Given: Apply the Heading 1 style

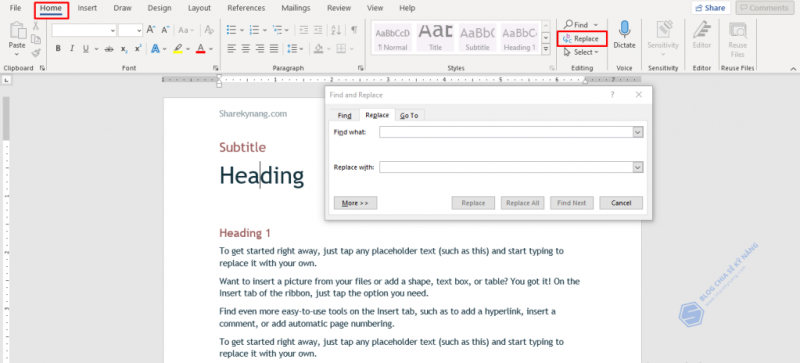Looking at the screenshot, I should pyautogui.click(x=519, y=37).
